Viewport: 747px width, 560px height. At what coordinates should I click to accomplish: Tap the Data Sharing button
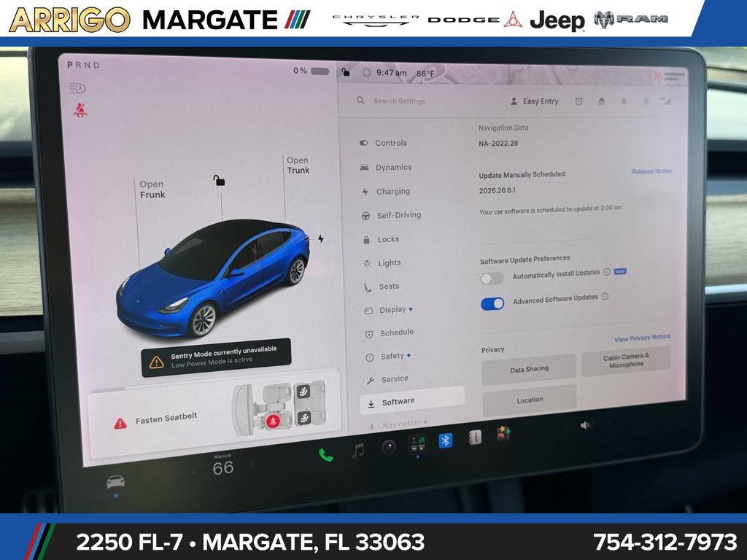click(x=529, y=369)
